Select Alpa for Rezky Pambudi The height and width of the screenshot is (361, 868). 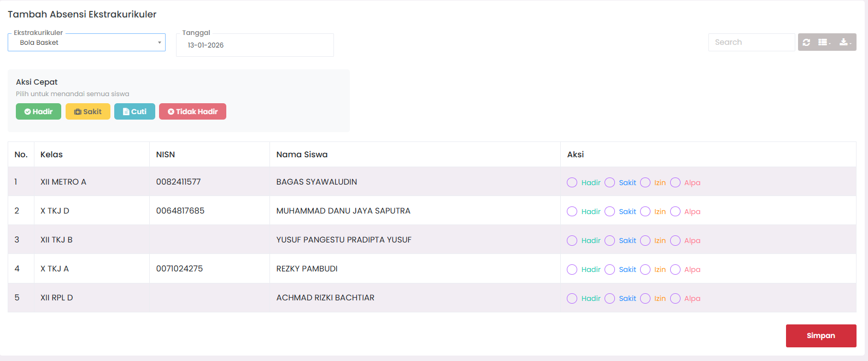coord(676,269)
